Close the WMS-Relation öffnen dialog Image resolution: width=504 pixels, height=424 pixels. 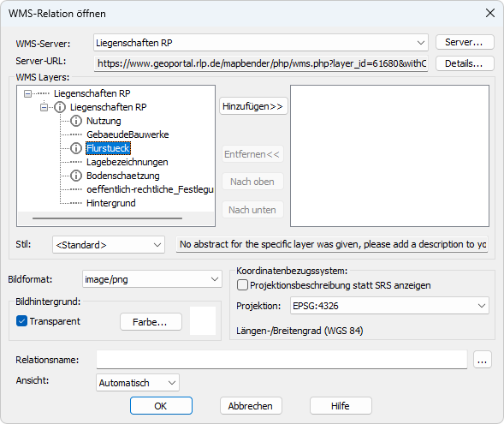coord(489,13)
